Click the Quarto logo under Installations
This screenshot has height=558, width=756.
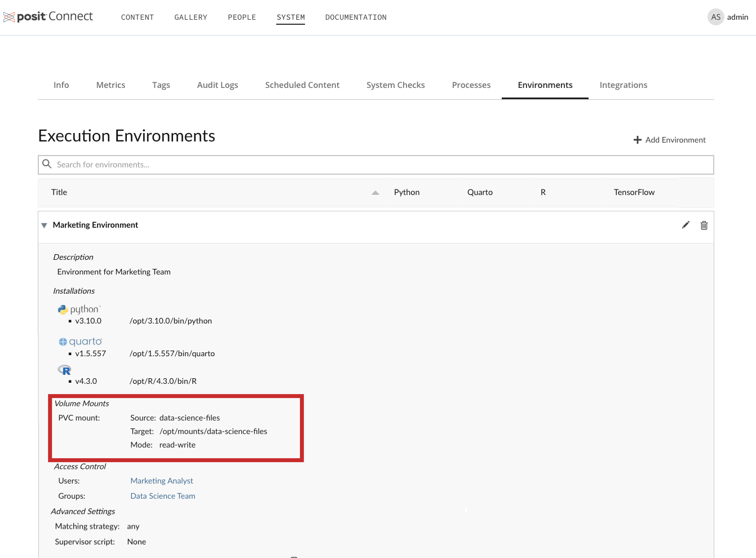(x=80, y=342)
